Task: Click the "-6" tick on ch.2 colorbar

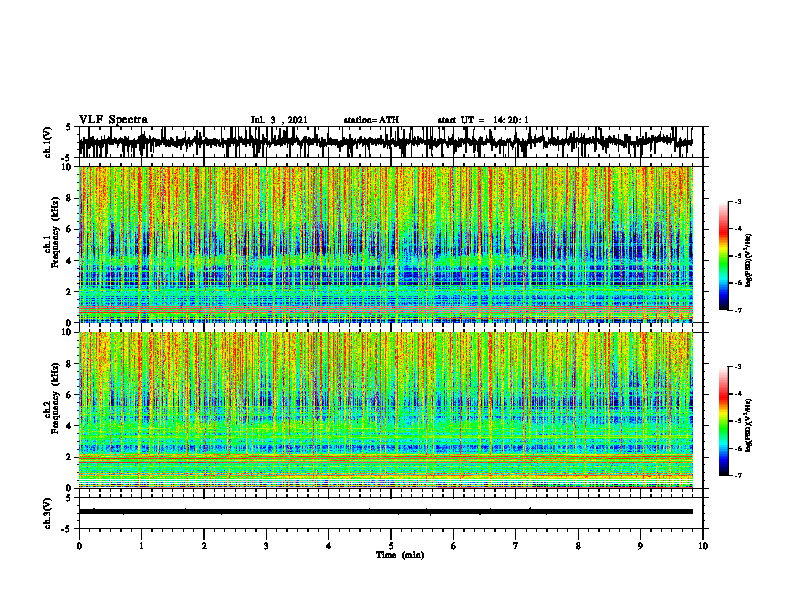Action: 737,448
